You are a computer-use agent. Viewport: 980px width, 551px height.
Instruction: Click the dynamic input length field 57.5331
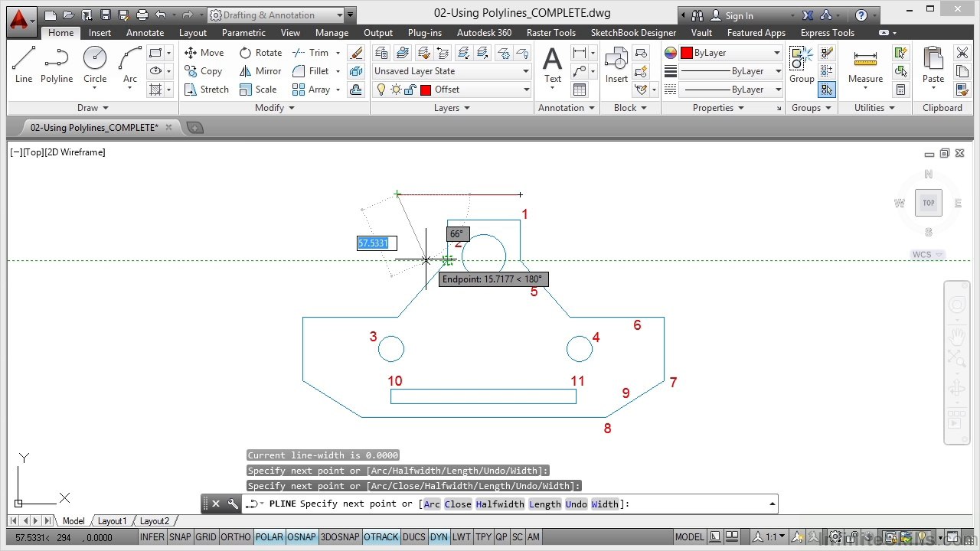tap(377, 243)
